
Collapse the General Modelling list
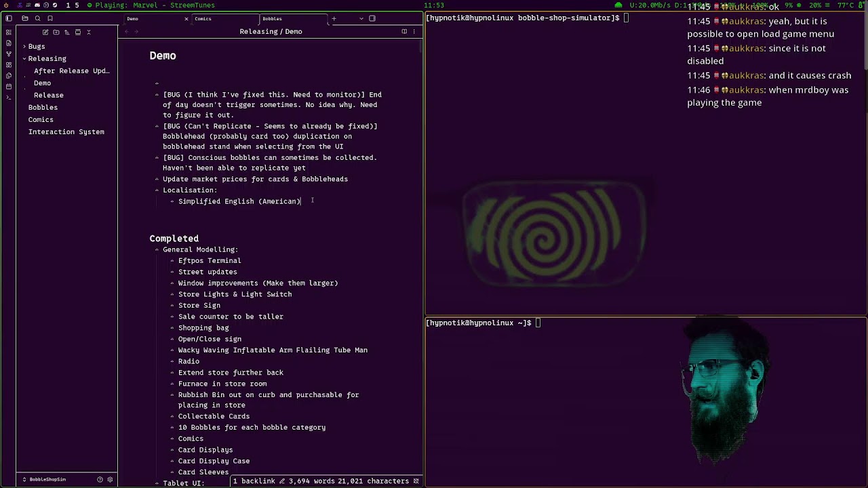pyautogui.click(x=157, y=249)
